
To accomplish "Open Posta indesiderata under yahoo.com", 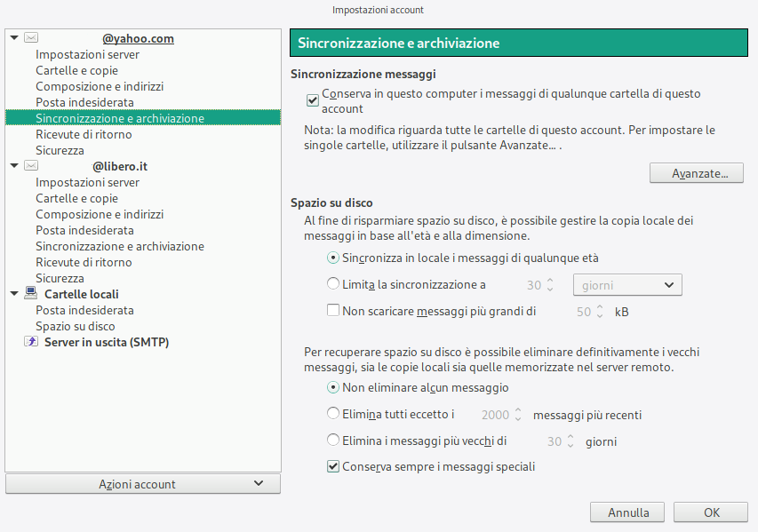I will coord(84,102).
